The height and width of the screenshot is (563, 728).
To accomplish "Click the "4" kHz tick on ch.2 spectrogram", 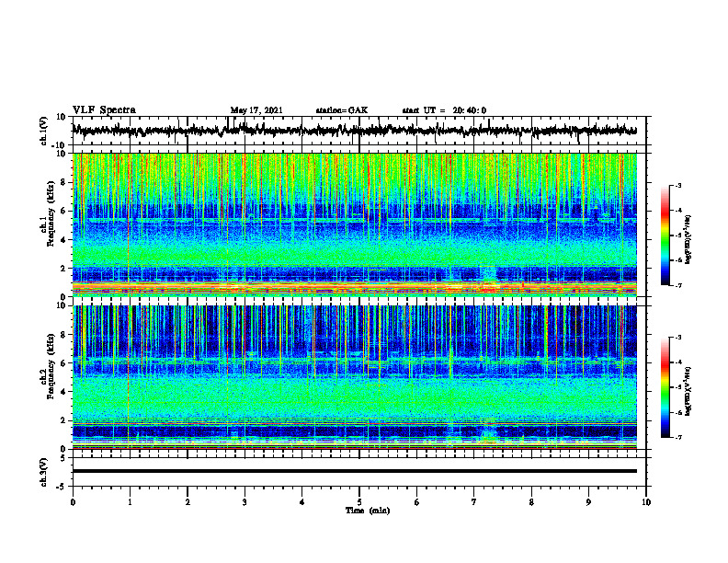I will 63,392.
